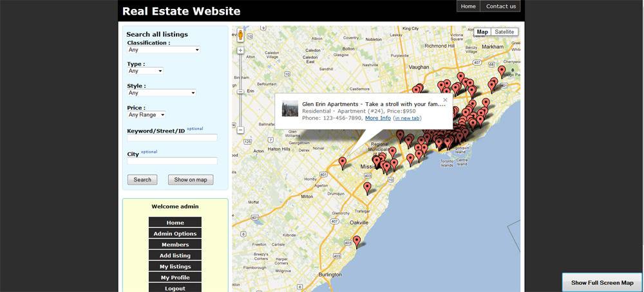Open the Style dropdown list

[x=162, y=93]
